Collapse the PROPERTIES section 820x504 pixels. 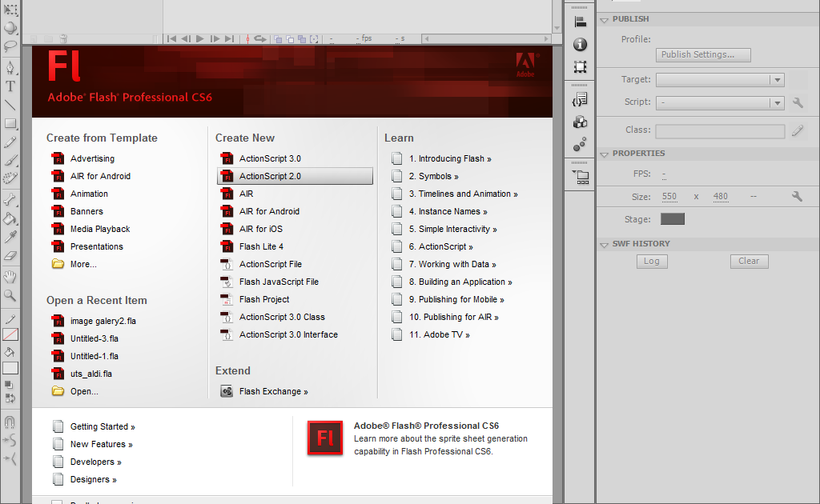click(605, 154)
